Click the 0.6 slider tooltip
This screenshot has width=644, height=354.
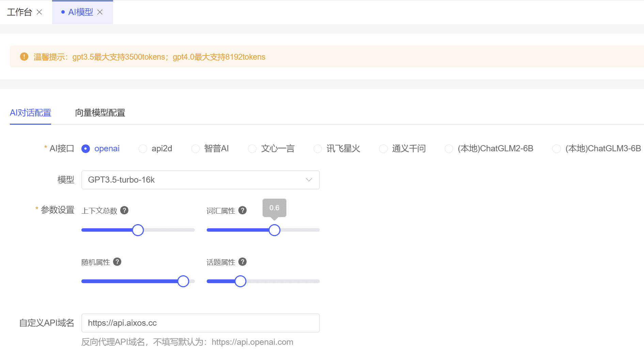point(274,208)
